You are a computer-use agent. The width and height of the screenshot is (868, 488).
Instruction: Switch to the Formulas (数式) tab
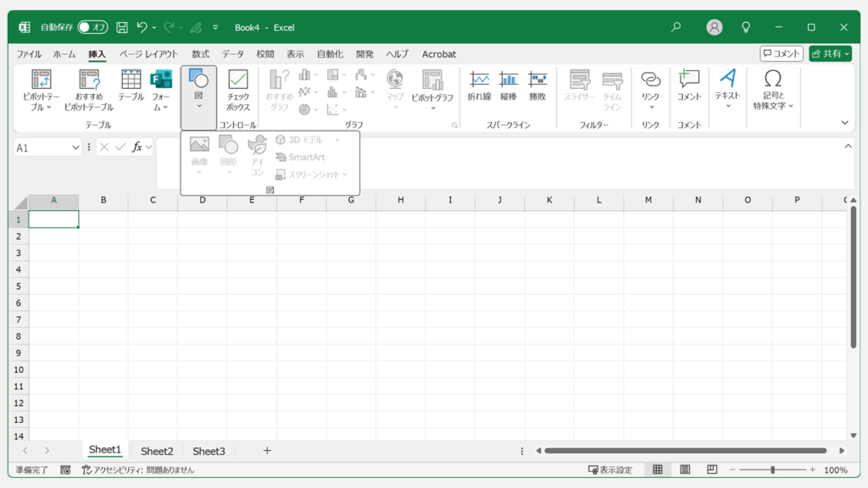(x=200, y=54)
